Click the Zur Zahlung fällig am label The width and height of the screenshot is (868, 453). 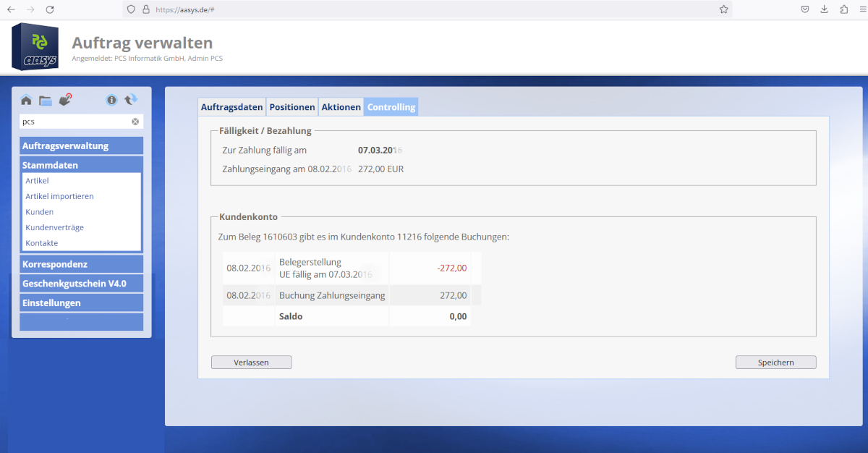265,151
